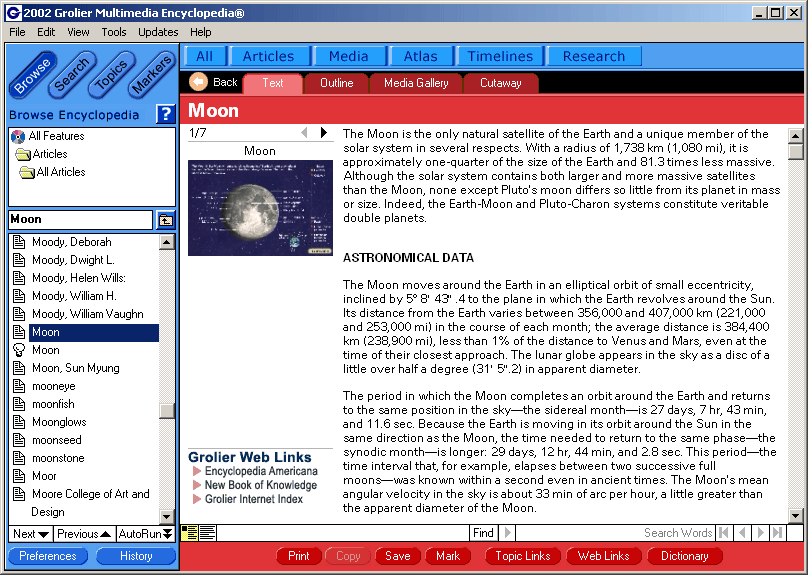Click the Dictionary button
This screenshot has width=808, height=575.
(685, 556)
